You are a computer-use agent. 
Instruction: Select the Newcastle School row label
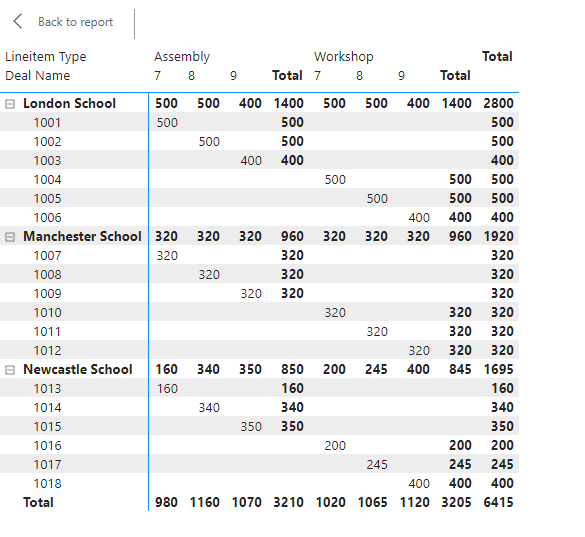(x=78, y=369)
